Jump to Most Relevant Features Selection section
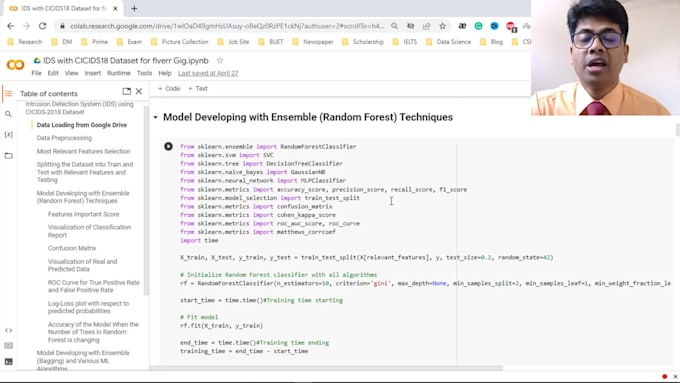 [83, 151]
